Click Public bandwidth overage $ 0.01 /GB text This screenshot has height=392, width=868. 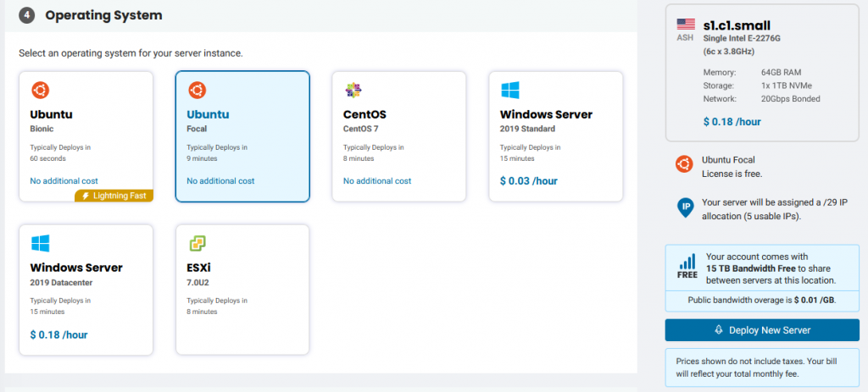coord(762,301)
